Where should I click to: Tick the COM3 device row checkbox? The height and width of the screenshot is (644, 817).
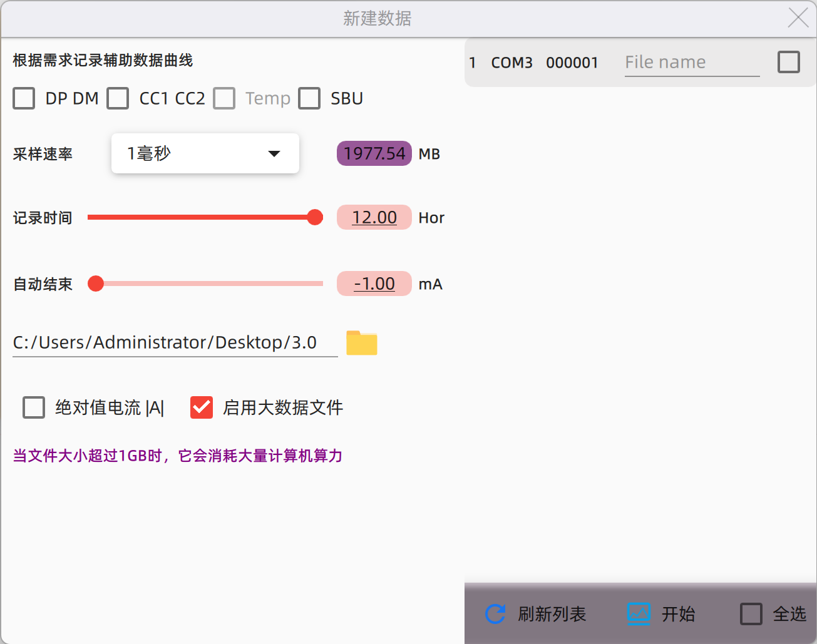pyautogui.click(x=788, y=62)
